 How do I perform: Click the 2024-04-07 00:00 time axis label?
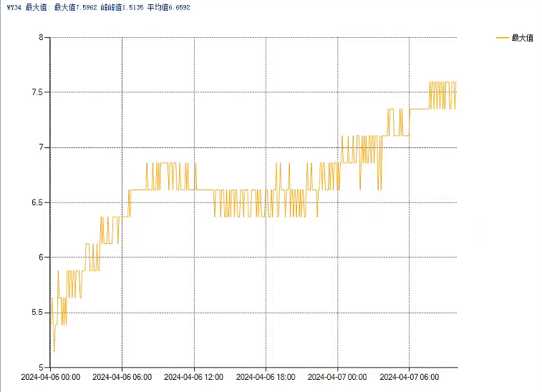click(x=337, y=376)
